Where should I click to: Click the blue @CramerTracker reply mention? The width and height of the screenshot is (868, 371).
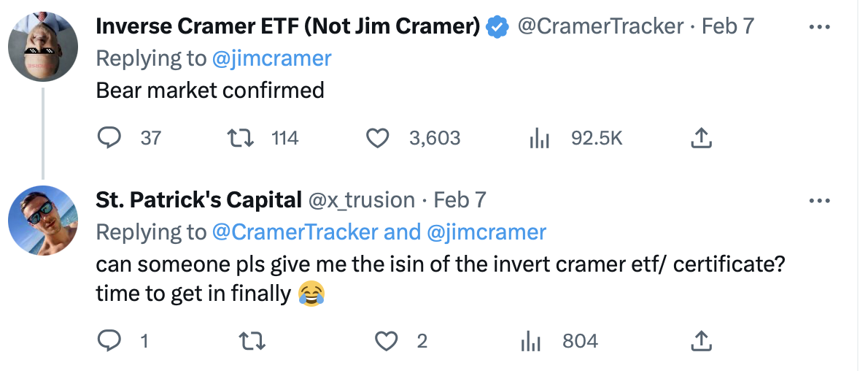[295, 232]
